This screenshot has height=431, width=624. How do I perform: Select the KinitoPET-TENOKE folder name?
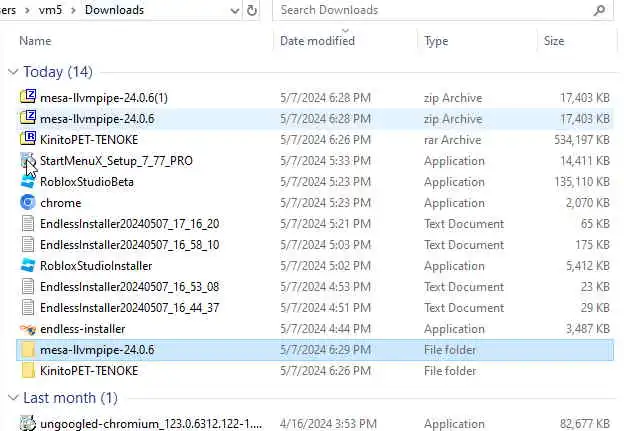click(89, 371)
